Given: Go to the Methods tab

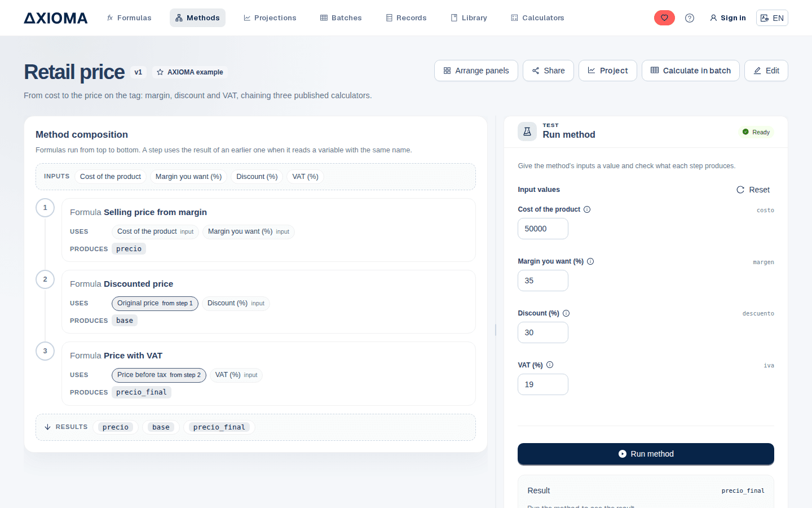Looking at the screenshot, I should coord(197,18).
